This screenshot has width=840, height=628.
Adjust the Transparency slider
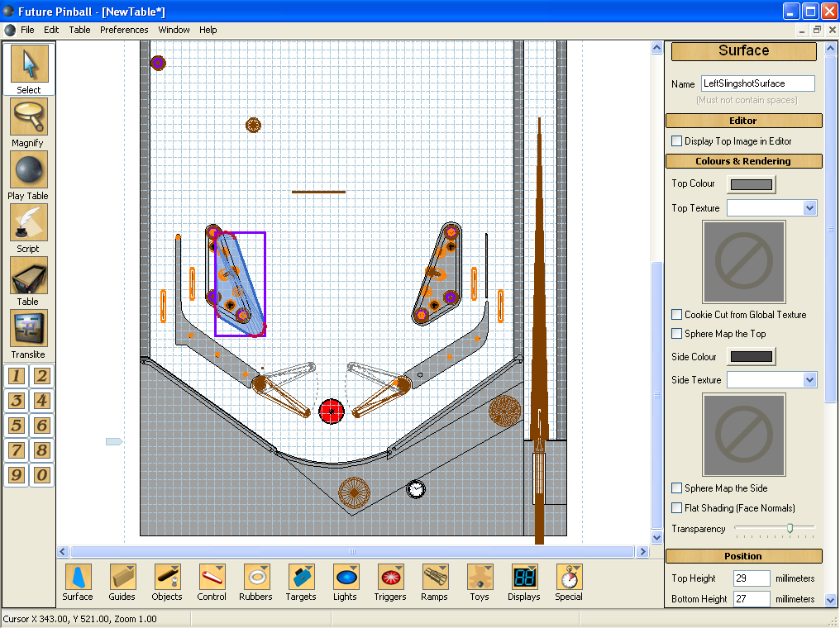point(790,528)
